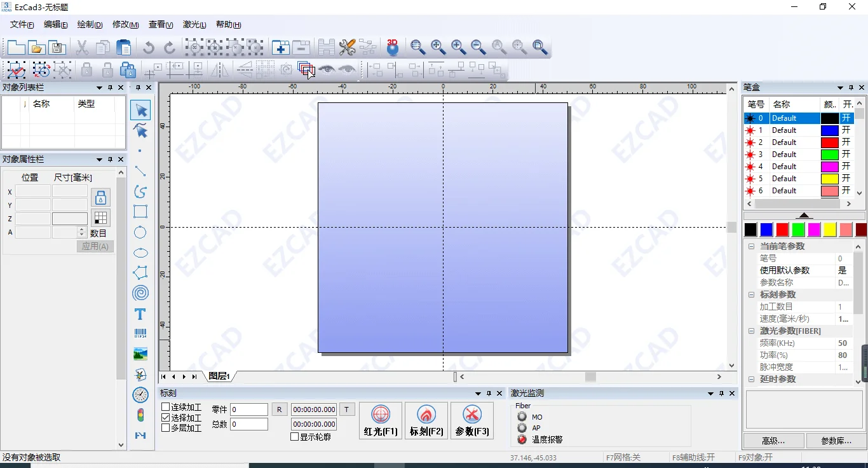This screenshot has width=868, height=468.
Task: Click the 零件 count input field
Action: (249, 410)
